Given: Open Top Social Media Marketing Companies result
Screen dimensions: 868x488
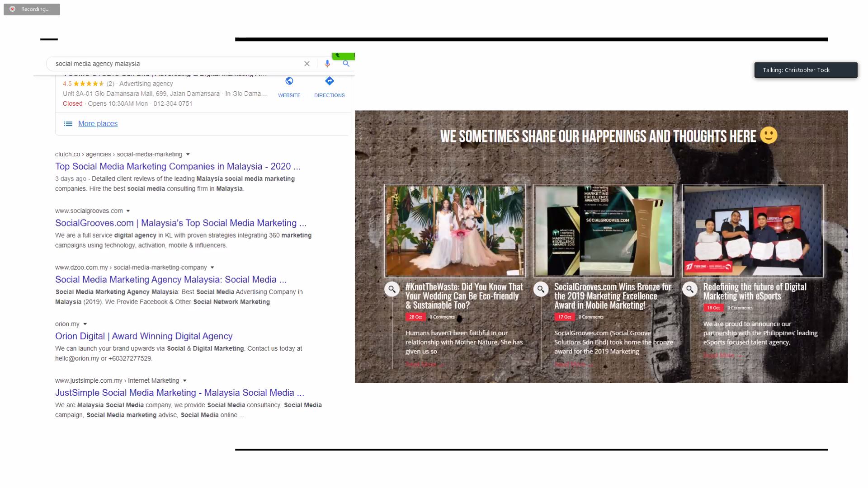Looking at the screenshot, I should (178, 166).
